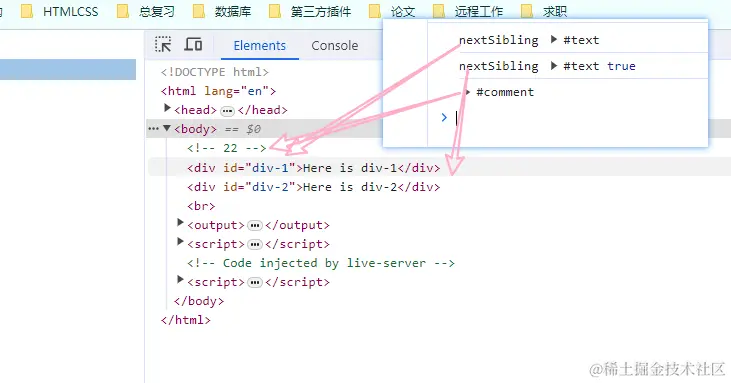Click the second nextSibling console label

499,66
